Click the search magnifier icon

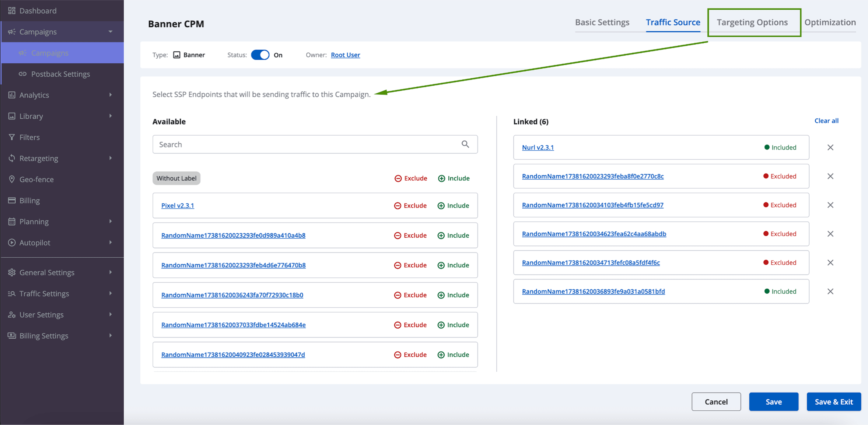(465, 144)
